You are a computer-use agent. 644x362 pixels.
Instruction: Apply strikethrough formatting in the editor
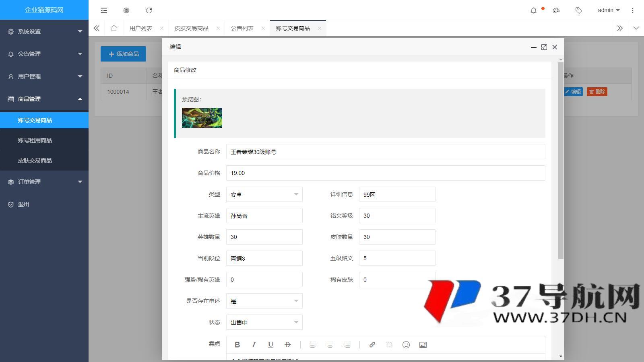[x=287, y=345]
